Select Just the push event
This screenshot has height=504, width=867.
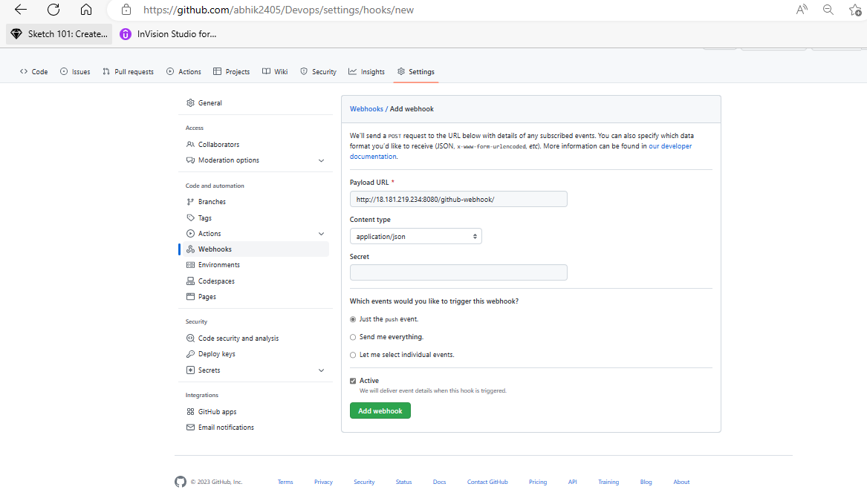pos(353,319)
